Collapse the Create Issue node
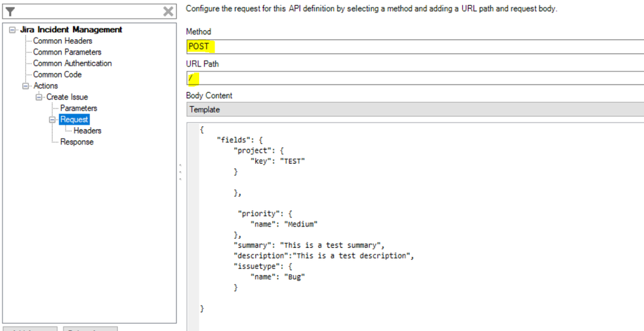644x331 pixels. 39,97
